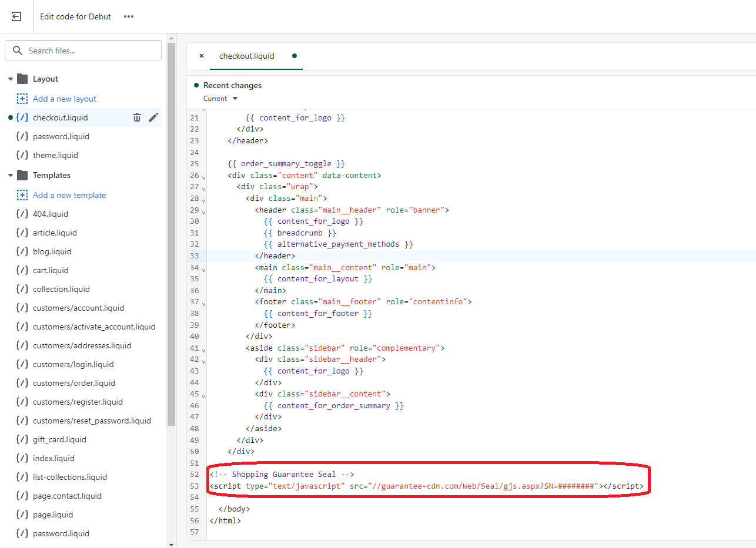Click the Shopping Guarantee Seal comment line
The width and height of the screenshot is (756, 548).
[282, 474]
